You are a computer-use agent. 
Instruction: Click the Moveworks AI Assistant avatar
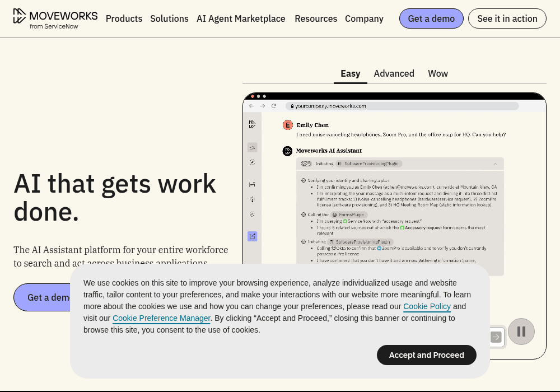point(287,151)
